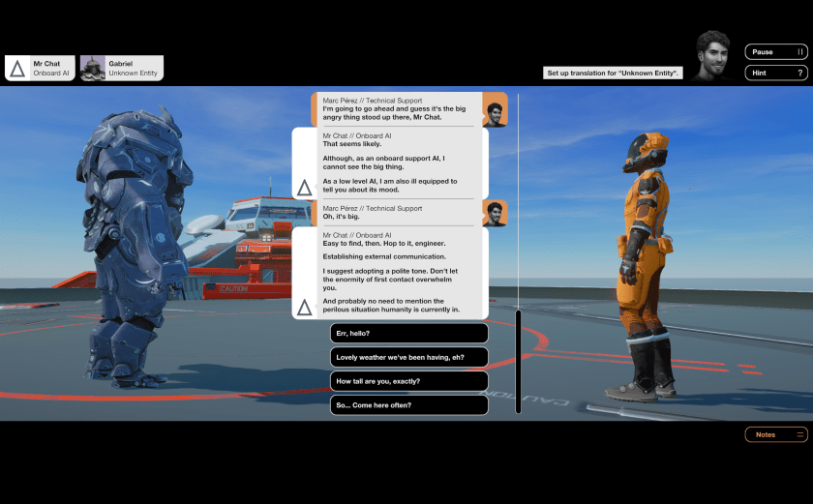Open the Hint button
The width and height of the screenshot is (813, 504).
point(775,73)
